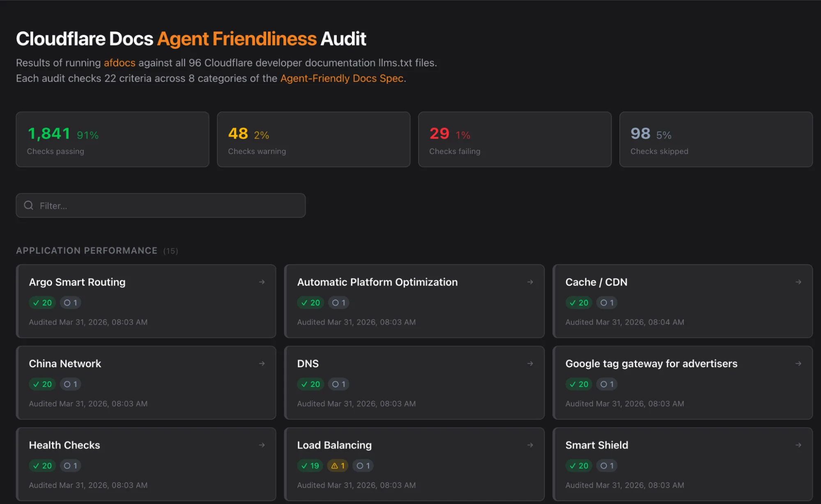Open the Health Checks card title

[x=64, y=445]
